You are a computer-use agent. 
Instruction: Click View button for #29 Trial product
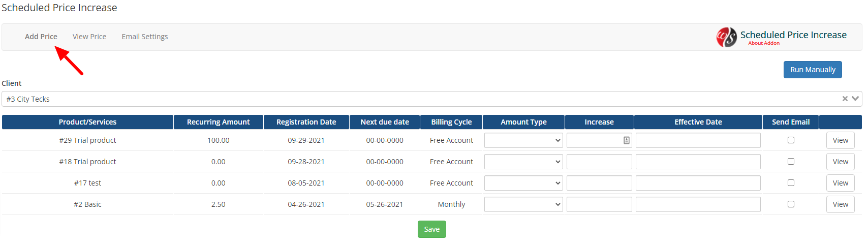841,140
